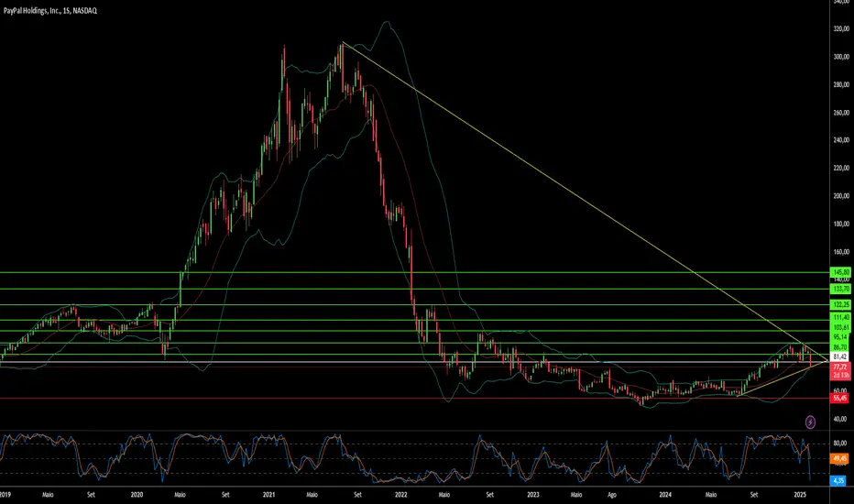
Task: Click the 2025 label on time axis
Action: [x=800, y=495]
